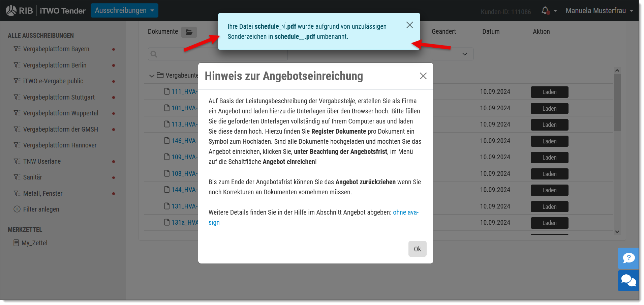The height and width of the screenshot is (305, 644).
Task: Open the live chat bubbles icon
Action: 628,281
